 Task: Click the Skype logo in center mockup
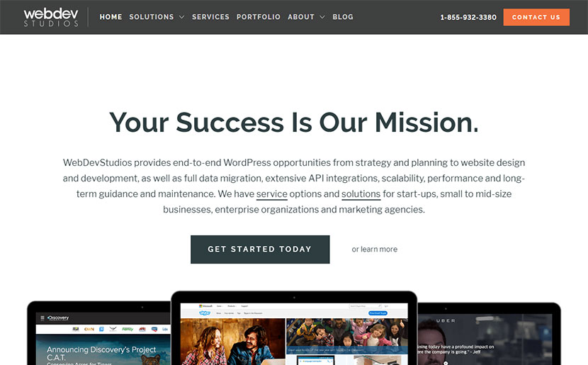205,313
